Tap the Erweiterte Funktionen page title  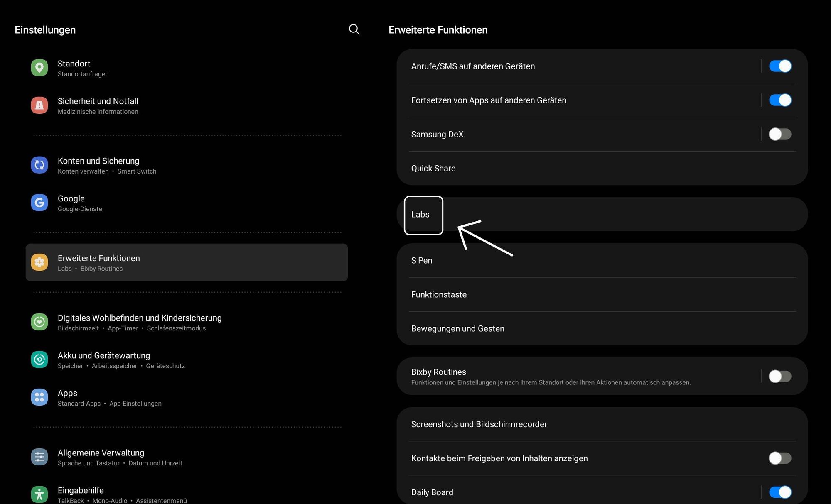[438, 30]
